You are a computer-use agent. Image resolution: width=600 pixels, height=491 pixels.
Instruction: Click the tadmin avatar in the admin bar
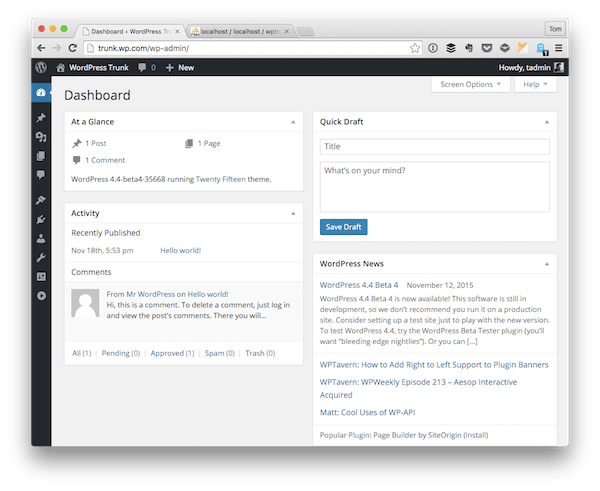click(x=559, y=68)
